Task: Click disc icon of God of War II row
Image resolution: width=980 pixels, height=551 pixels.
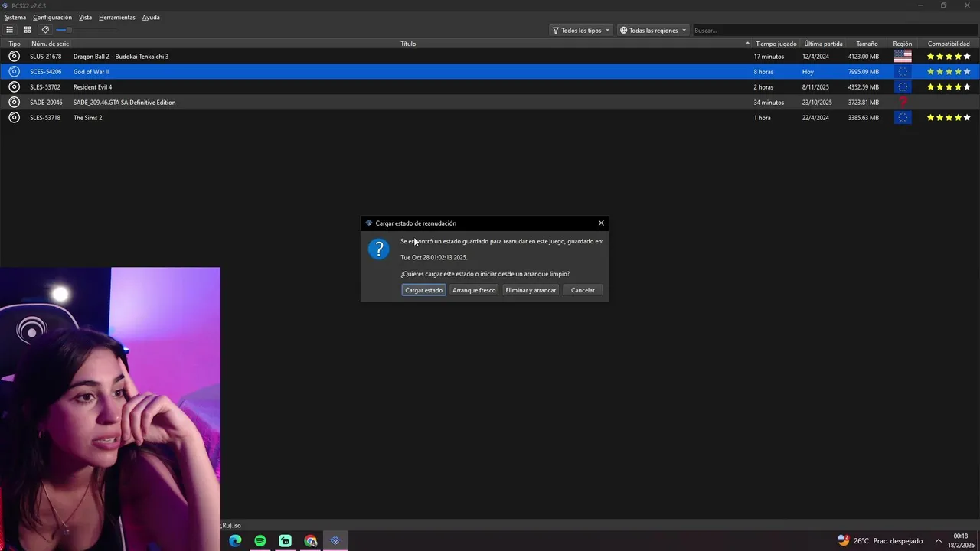Action: point(14,72)
